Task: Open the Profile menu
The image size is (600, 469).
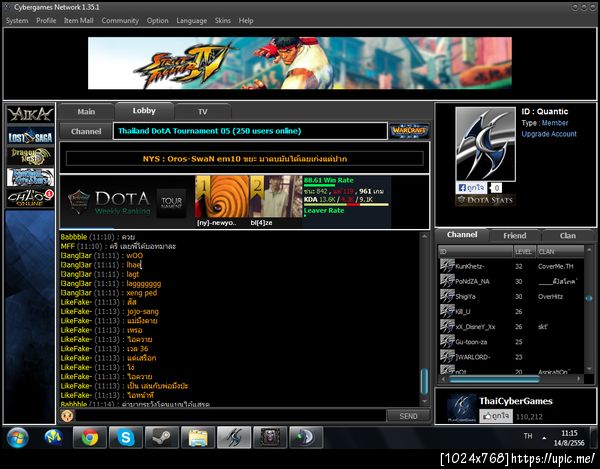Action: point(46,21)
